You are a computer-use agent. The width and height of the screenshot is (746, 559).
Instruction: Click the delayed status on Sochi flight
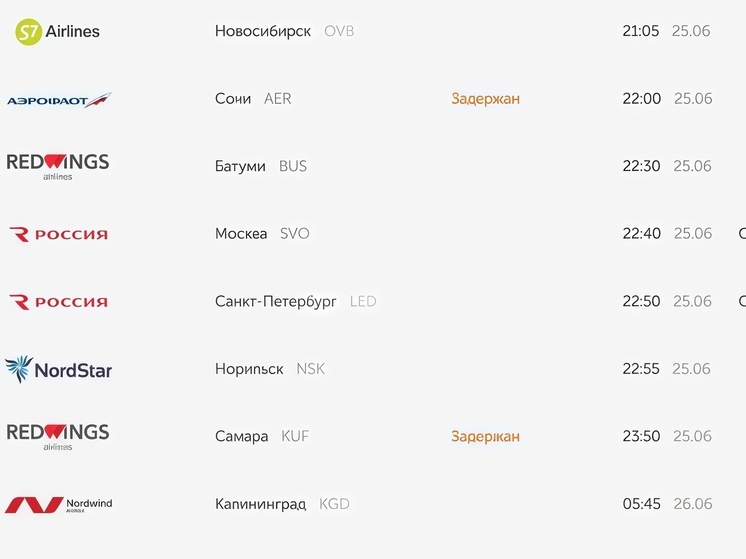click(485, 99)
